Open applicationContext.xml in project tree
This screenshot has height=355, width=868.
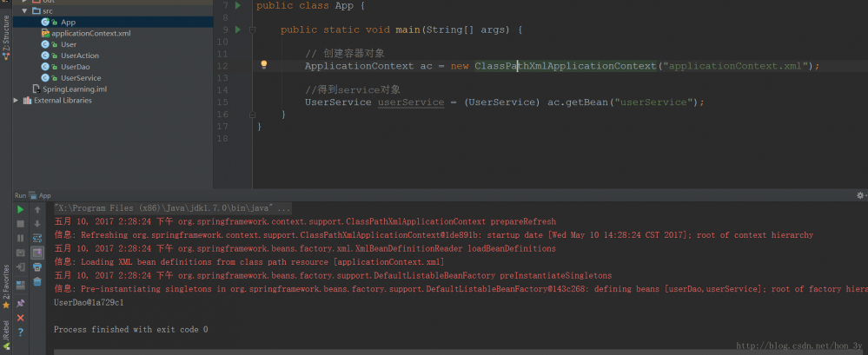click(x=90, y=33)
